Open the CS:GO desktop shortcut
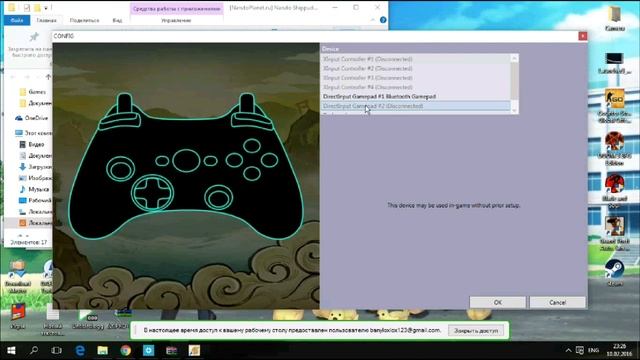 click(614, 105)
